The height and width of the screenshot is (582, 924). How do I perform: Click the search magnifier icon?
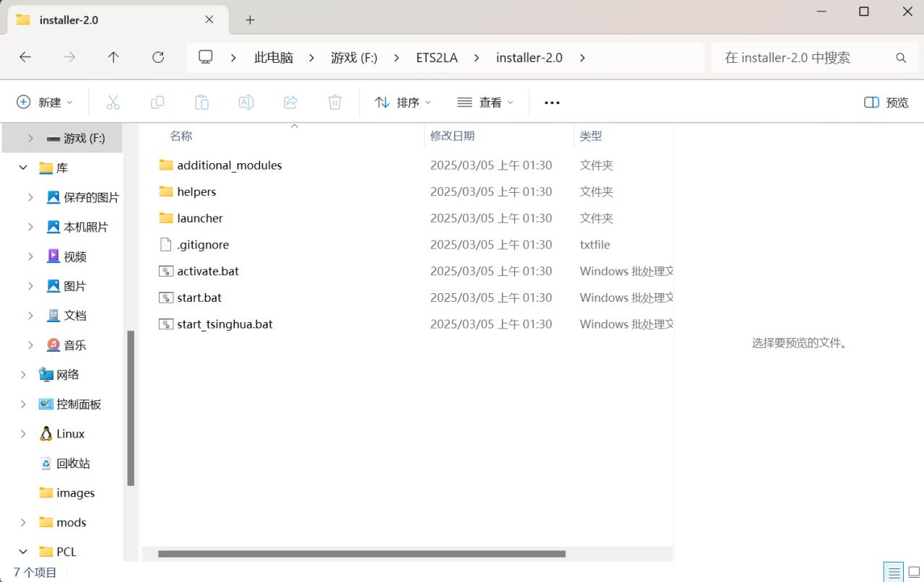(x=901, y=58)
